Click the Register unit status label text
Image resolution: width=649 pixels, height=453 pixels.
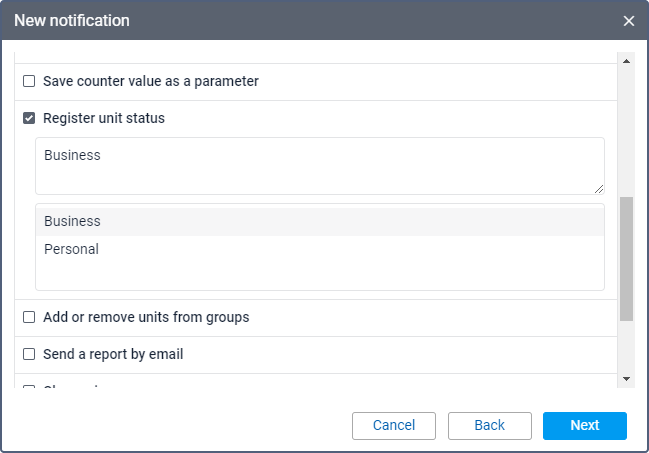point(104,118)
